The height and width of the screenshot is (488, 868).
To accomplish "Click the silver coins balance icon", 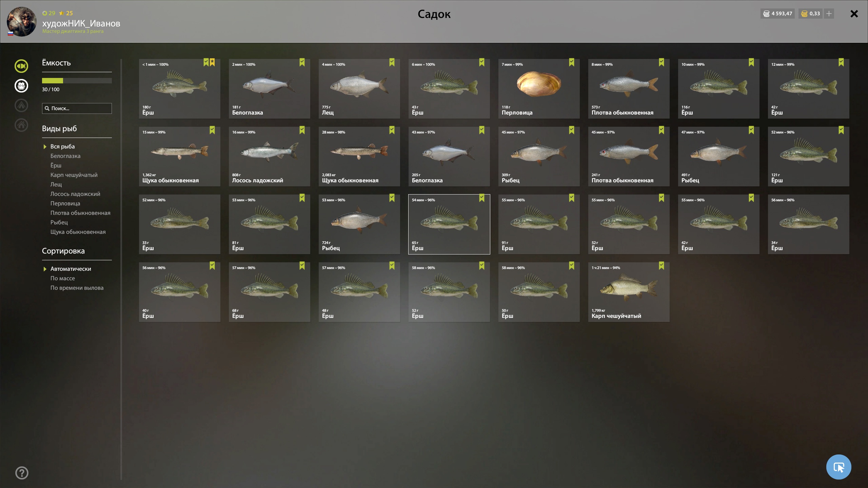I will tap(766, 14).
